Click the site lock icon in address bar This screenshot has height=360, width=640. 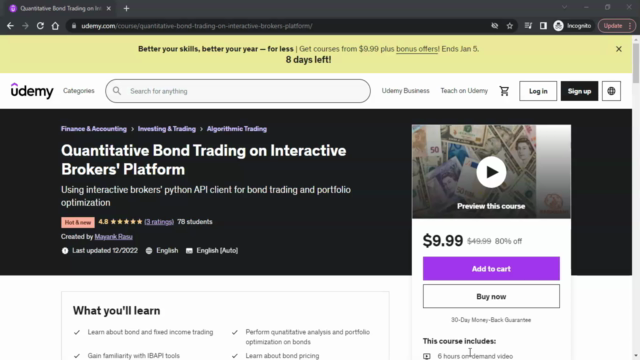tap(74, 26)
